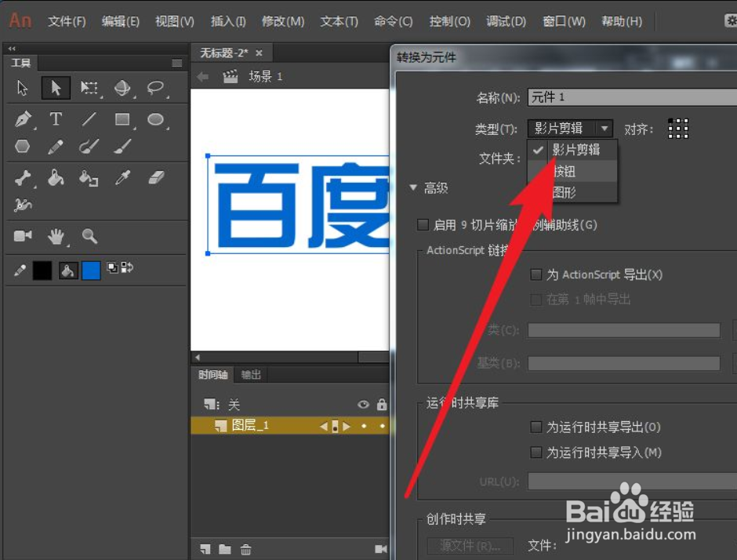Click the swap colors icon

pos(127,267)
